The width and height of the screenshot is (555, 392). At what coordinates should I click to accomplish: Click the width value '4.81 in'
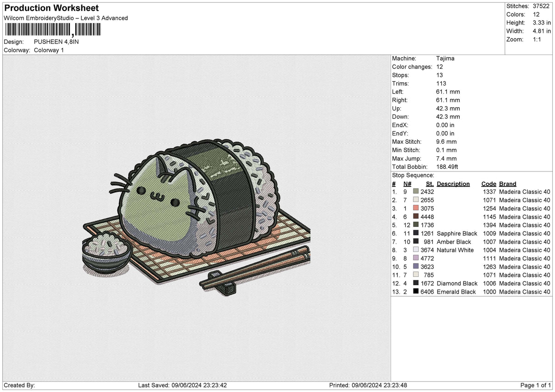pos(543,31)
